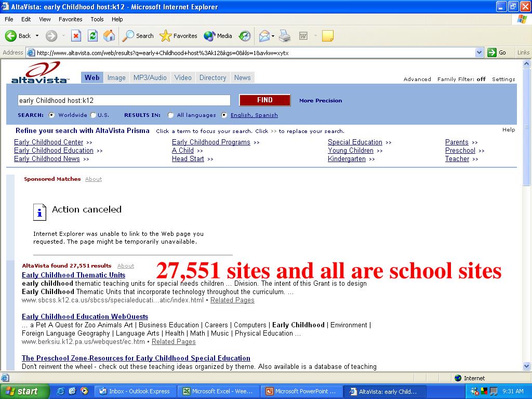Show browsing History
Image resolution: width=532 pixels, height=399 pixels.
click(x=244, y=36)
